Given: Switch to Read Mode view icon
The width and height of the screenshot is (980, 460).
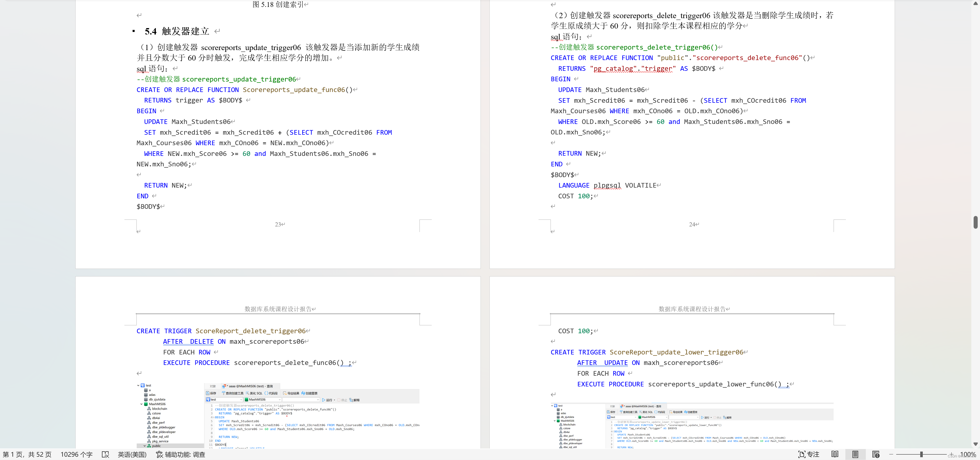Looking at the screenshot, I should coord(835,454).
